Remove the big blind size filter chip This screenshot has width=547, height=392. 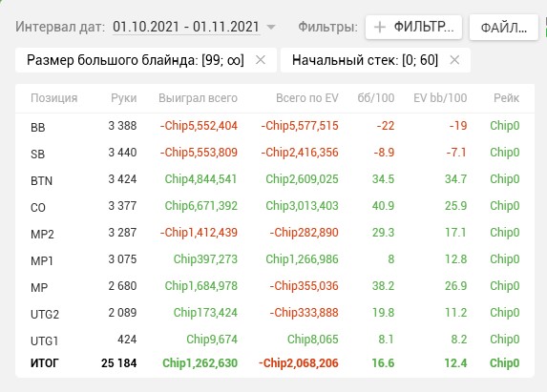[261, 60]
